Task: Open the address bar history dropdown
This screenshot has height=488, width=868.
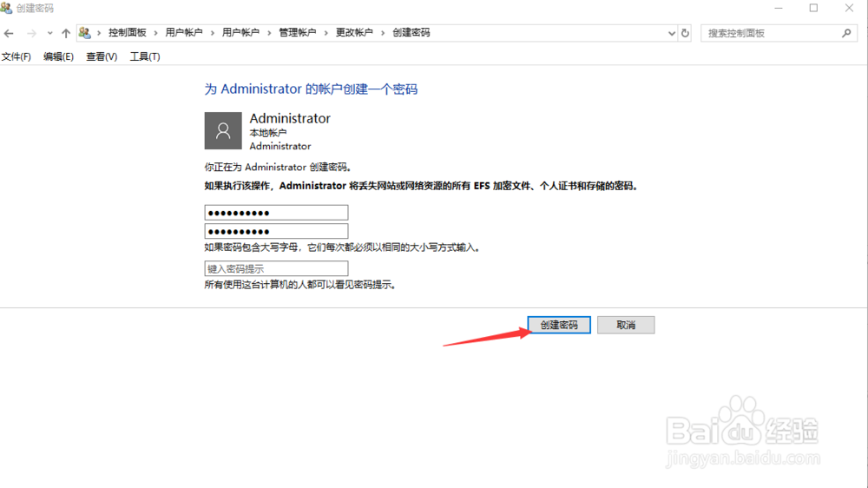Action: pos(672,33)
